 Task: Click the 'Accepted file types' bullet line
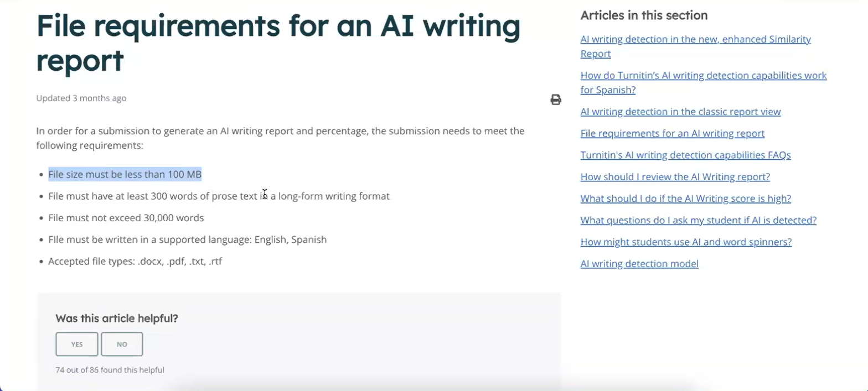(x=135, y=262)
